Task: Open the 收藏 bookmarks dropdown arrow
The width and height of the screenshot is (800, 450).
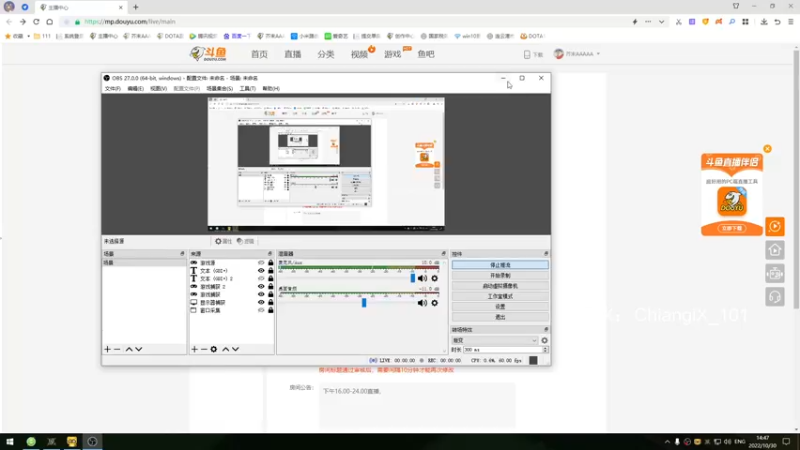Action: click(x=29, y=36)
